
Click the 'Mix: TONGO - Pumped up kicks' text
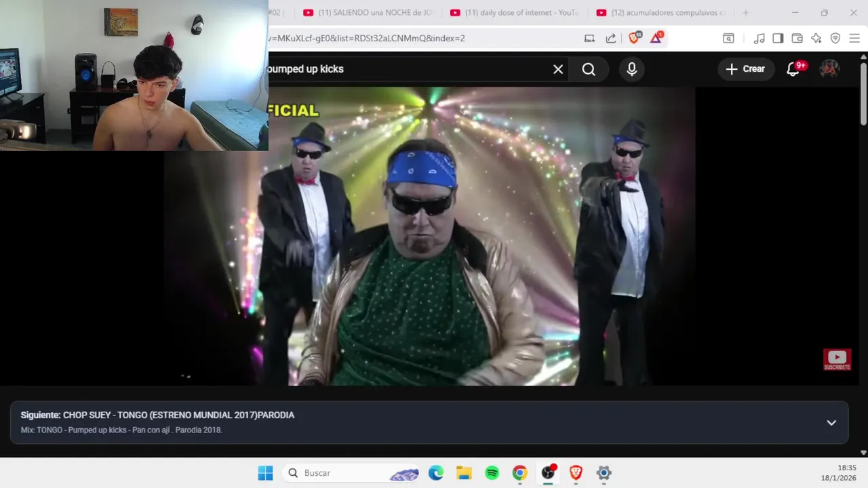(121, 430)
